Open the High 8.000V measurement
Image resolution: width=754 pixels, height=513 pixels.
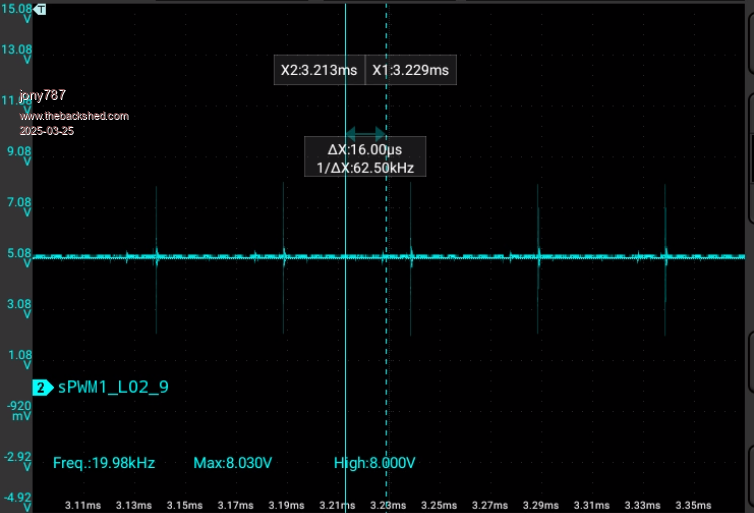pyautogui.click(x=374, y=463)
